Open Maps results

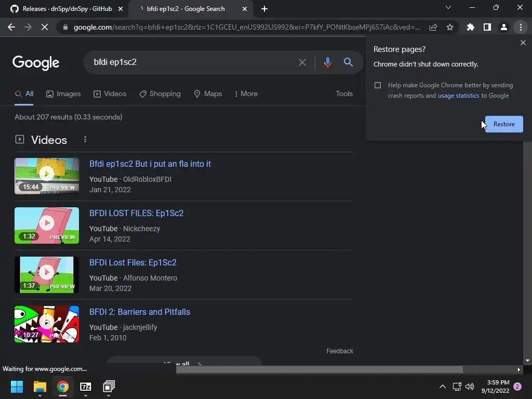click(x=208, y=94)
